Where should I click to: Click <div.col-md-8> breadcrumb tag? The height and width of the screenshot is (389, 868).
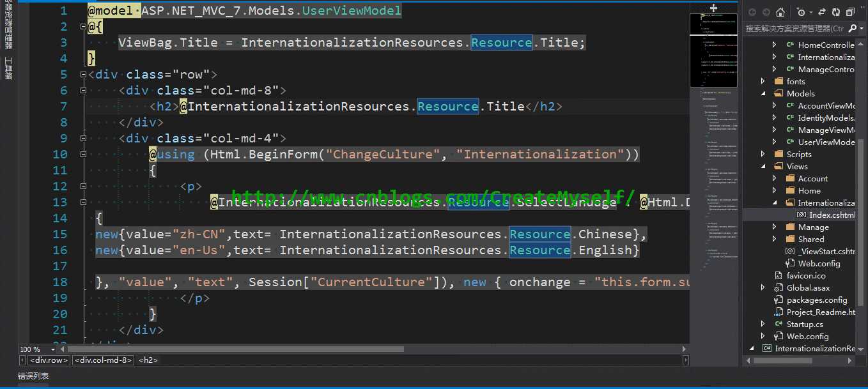tap(104, 360)
